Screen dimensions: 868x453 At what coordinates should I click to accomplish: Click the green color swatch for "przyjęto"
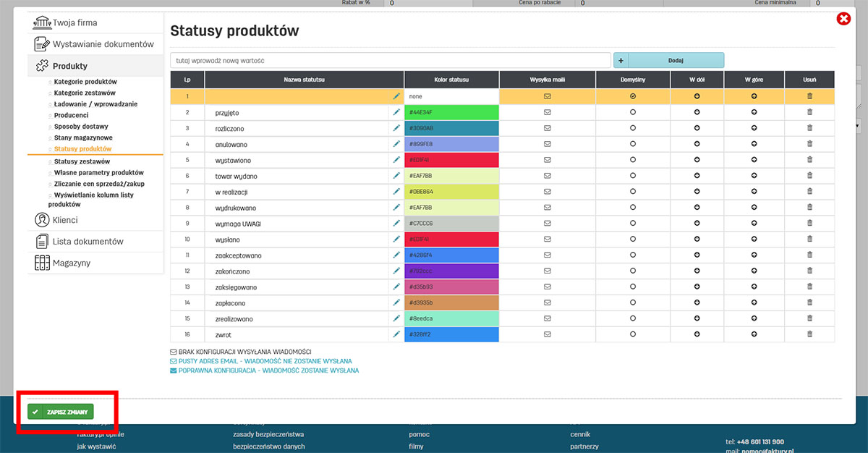[x=451, y=112]
